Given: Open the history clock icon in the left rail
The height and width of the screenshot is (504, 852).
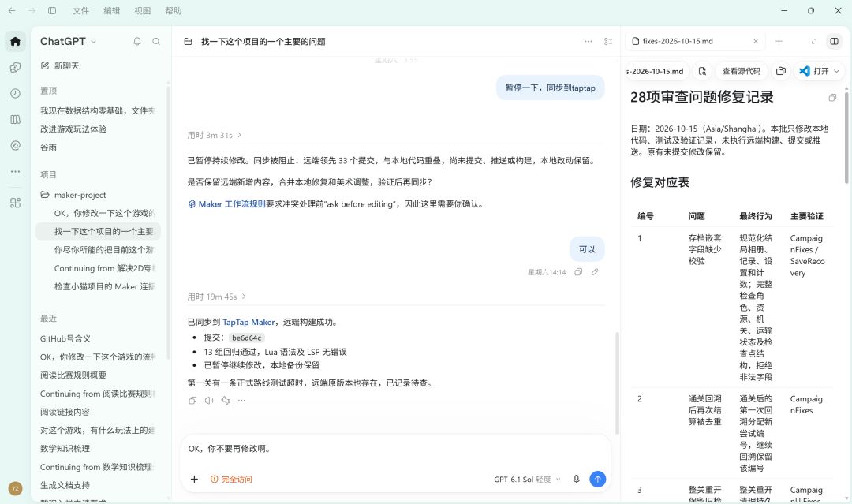Looking at the screenshot, I should point(15,93).
